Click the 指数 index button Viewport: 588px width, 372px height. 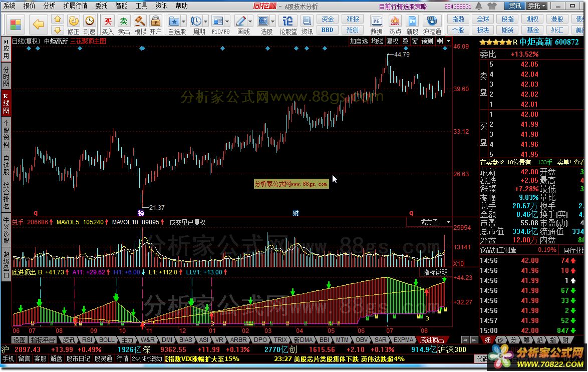pos(458,20)
